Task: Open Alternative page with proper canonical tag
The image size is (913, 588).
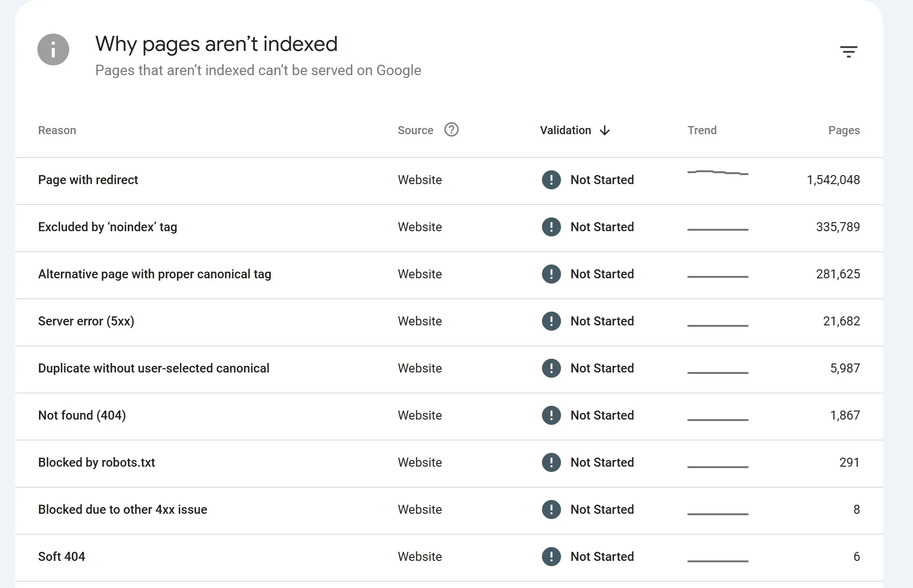Action: [x=155, y=274]
